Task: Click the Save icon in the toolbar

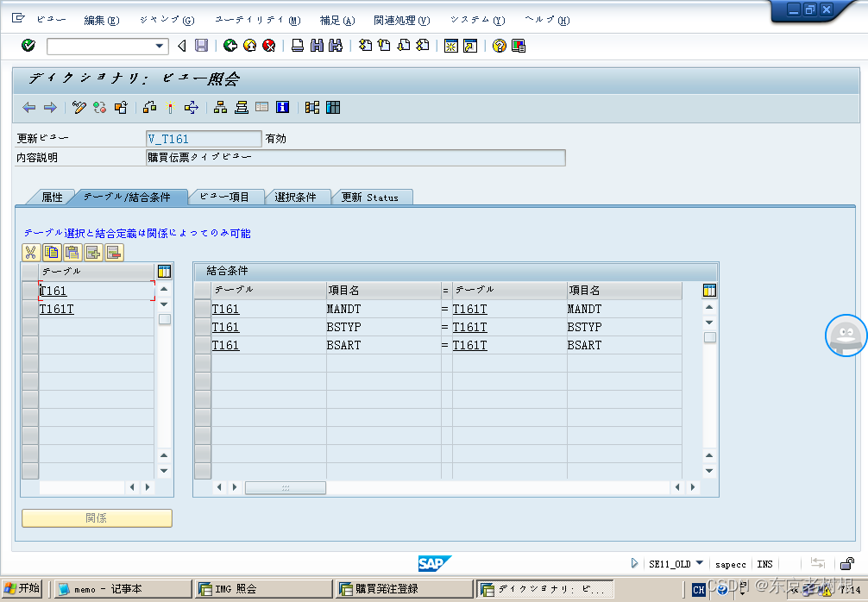Action: (x=202, y=45)
